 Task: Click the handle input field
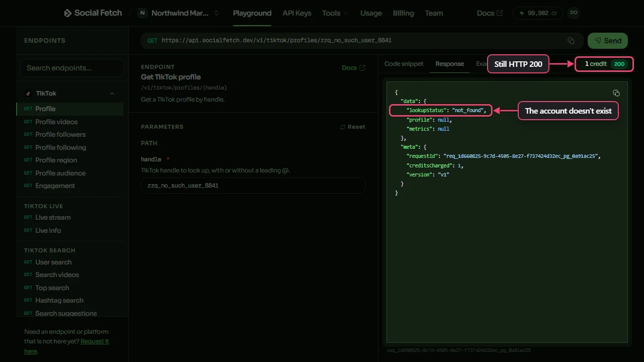click(x=253, y=186)
